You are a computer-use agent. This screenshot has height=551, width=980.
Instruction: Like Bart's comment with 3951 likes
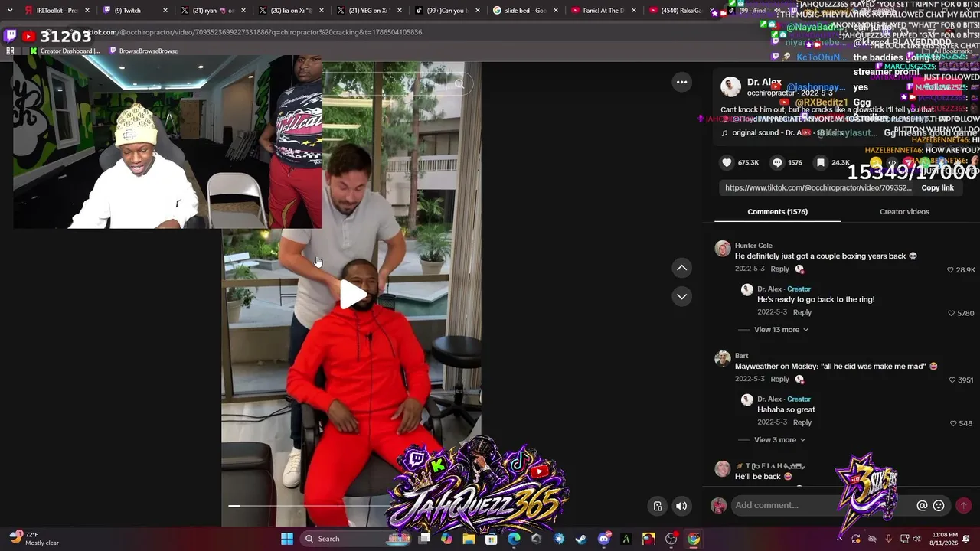(x=952, y=380)
